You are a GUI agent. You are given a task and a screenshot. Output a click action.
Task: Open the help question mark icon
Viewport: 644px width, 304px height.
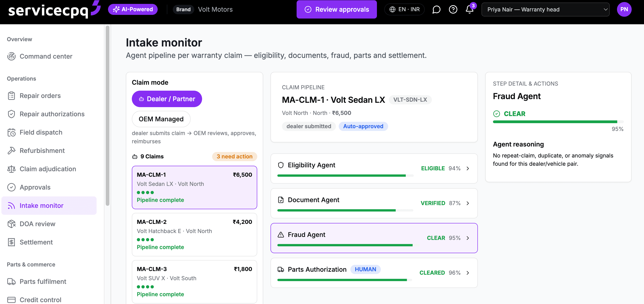click(453, 10)
